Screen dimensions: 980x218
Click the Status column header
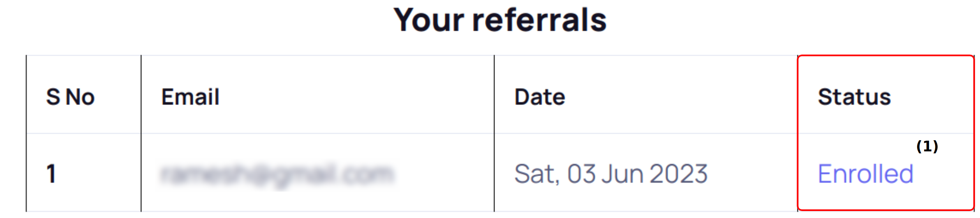click(x=854, y=97)
